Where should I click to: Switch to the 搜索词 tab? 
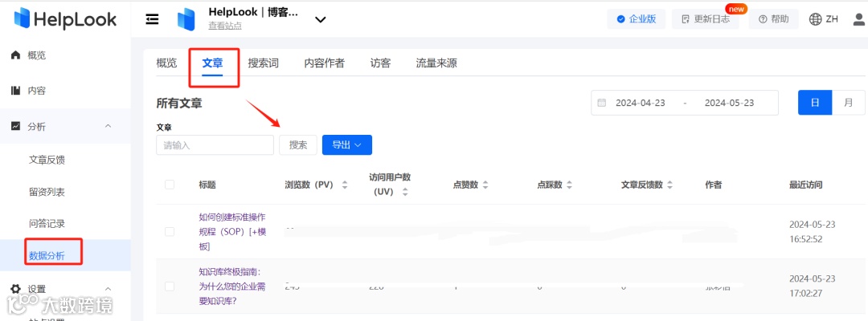[264, 63]
